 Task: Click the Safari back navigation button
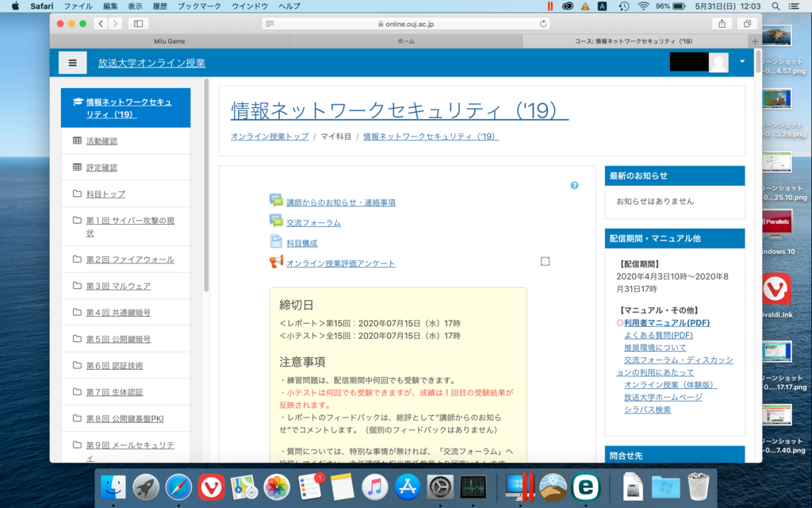pyautogui.click(x=101, y=24)
